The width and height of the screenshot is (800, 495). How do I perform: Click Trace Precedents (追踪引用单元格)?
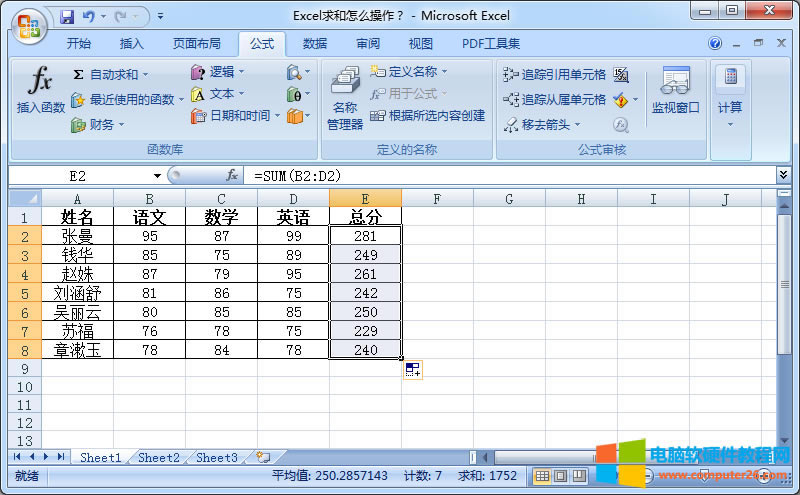[x=554, y=74]
